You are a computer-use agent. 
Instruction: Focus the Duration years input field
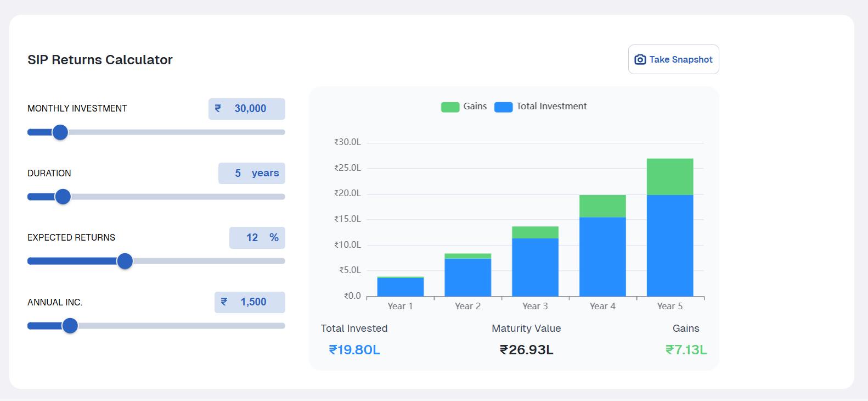pos(238,174)
